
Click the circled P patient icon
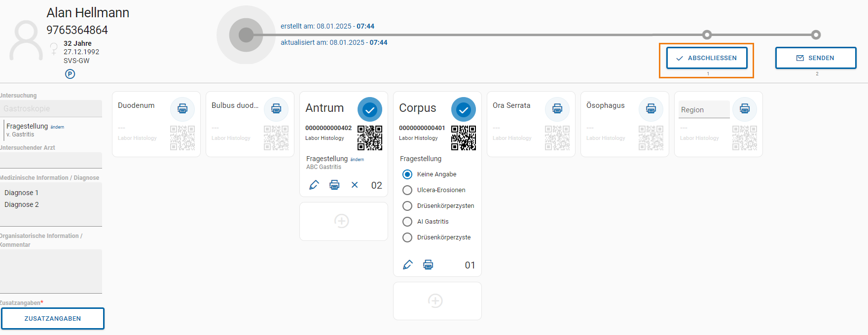(70, 74)
